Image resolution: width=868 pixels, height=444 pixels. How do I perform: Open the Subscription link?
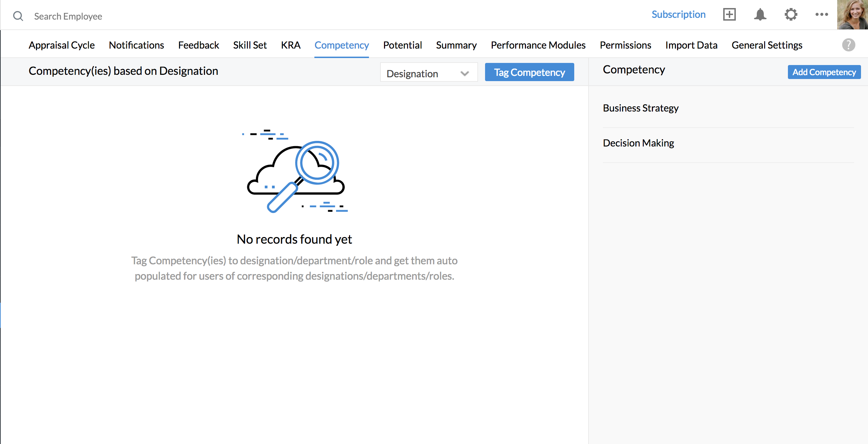(x=678, y=15)
